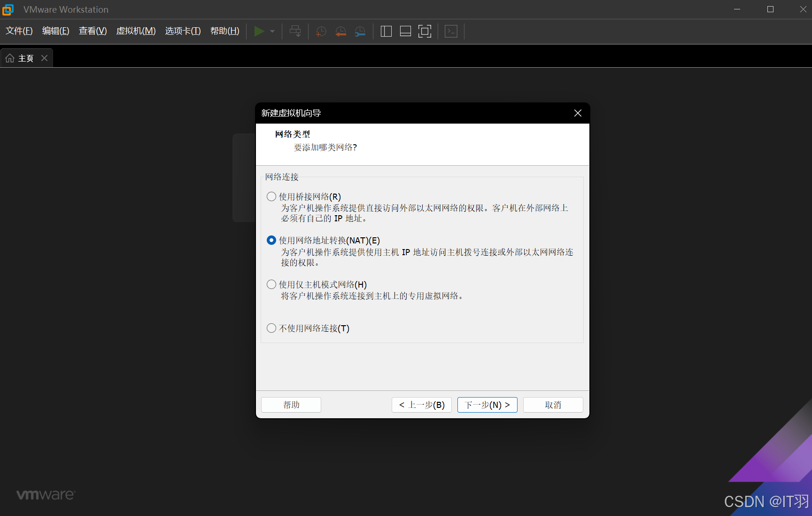The image size is (812, 516).
Task: Click the full screen mode icon
Action: (x=425, y=31)
